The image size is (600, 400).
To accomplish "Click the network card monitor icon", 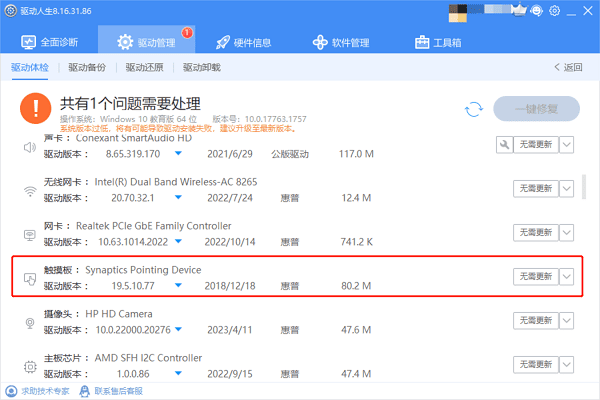I will [x=30, y=235].
